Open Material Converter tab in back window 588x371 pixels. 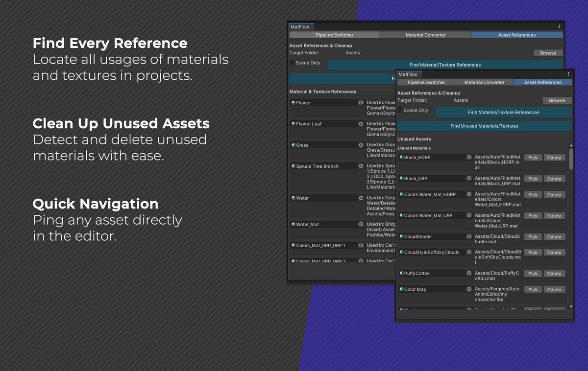pyautogui.click(x=425, y=35)
